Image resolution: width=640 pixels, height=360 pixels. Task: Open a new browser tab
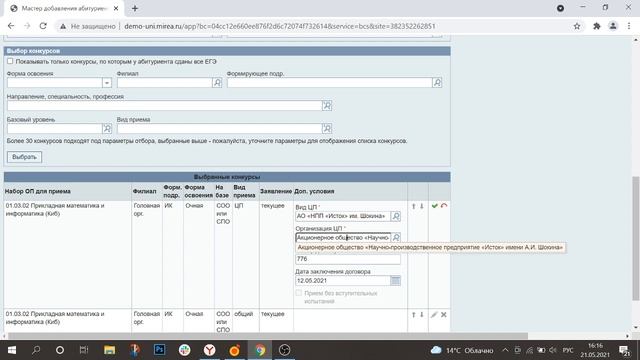135,8
